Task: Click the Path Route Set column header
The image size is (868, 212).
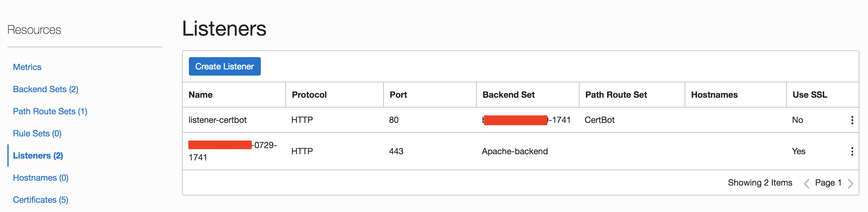Action: [x=616, y=95]
